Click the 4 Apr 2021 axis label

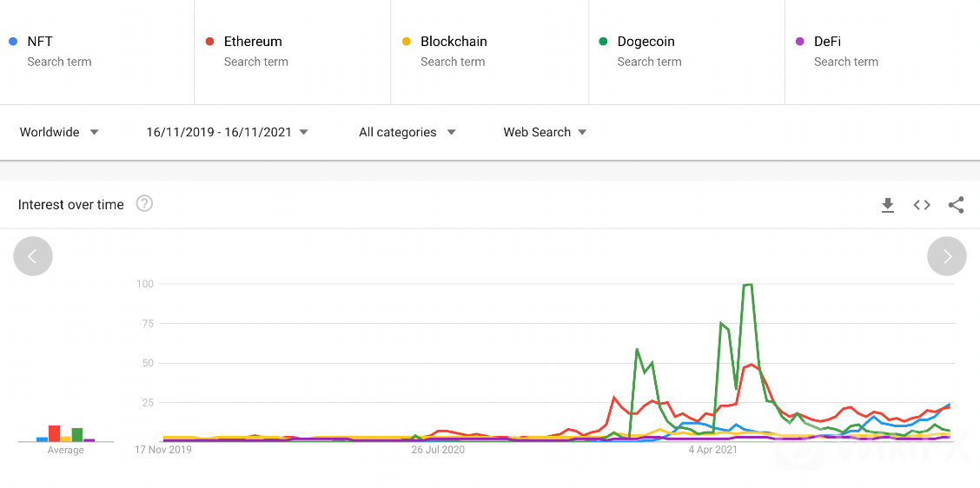[x=712, y=450]
